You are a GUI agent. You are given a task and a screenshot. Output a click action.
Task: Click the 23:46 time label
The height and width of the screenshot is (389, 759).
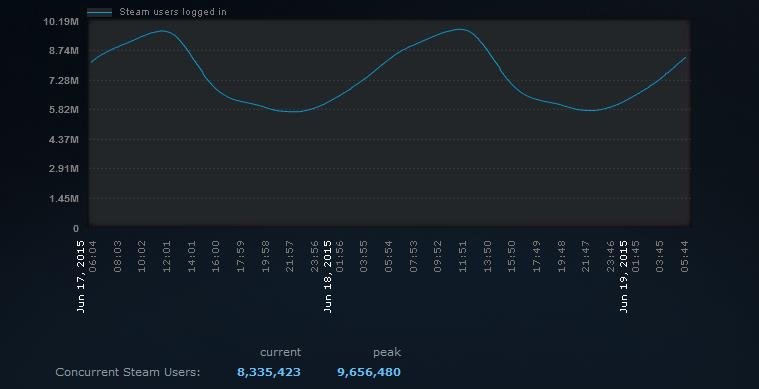tap(611, 256)
